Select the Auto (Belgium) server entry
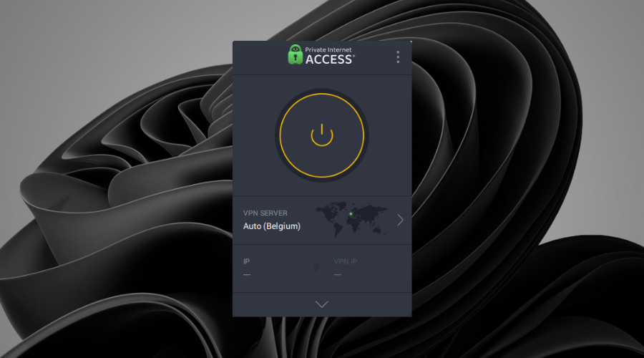Viewport: 644px width, 358px height. click(272, 226)
